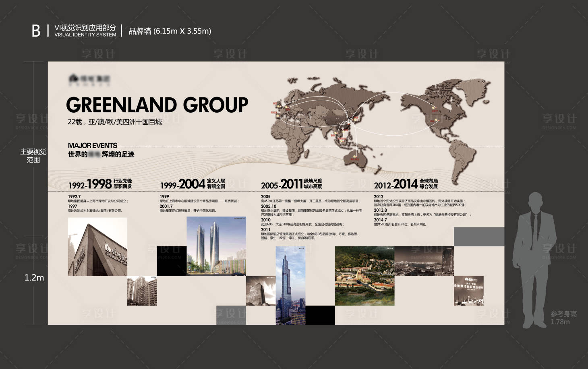Image resolution: width=588 pixels, height=369 pixels.
Task: Open the twin glass towers rendering
Action: (x=216, y=246)
